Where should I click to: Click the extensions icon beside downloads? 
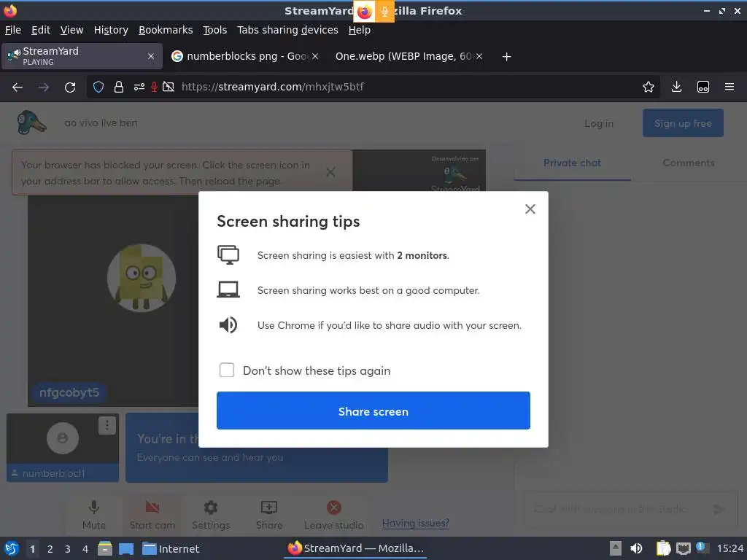(x=703, y=87)
